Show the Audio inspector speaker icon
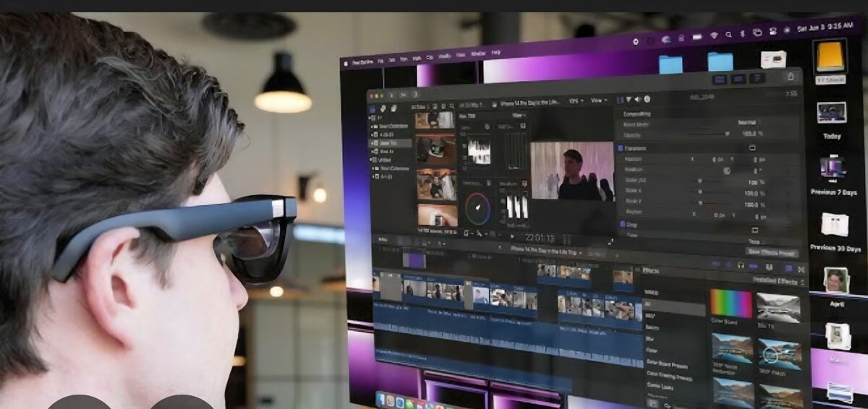The width and height of the screenshot is (868, 409). (637, 100)
